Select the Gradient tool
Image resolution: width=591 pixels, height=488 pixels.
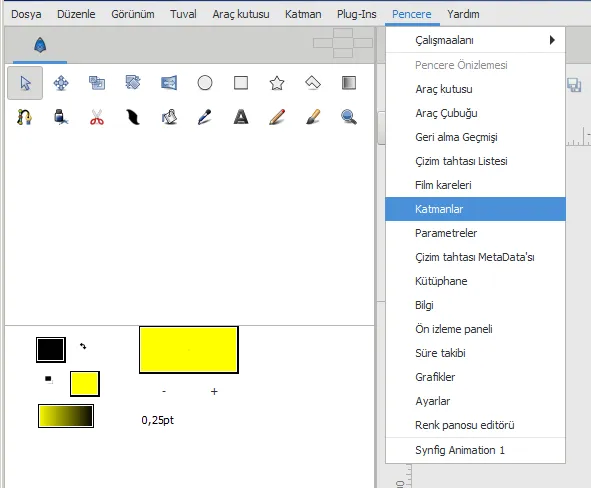349,83
